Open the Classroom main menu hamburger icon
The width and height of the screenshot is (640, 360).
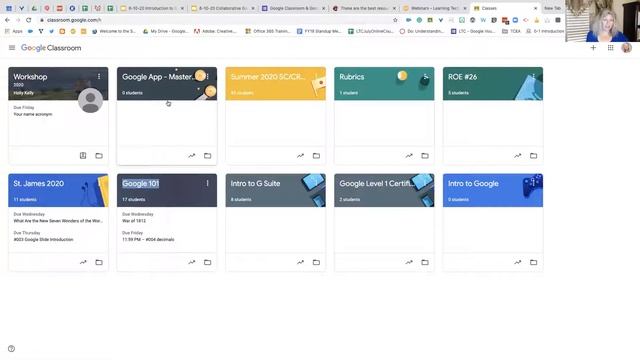[12, 48]
